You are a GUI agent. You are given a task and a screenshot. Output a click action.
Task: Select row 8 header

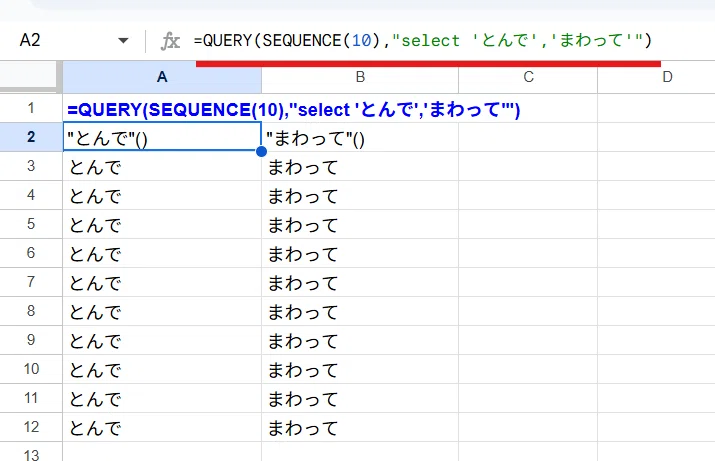(x=31, y=311)
